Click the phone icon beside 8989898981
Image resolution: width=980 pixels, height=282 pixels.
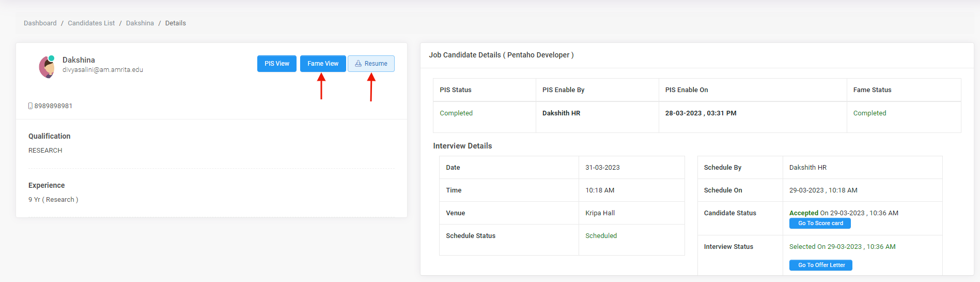click(x=30, y=106)
